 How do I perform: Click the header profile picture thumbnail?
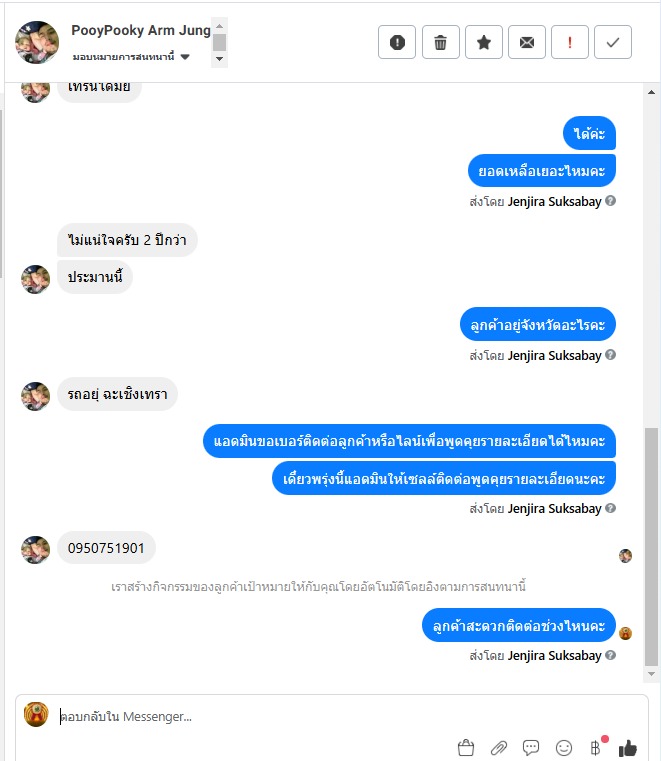[x=37, y=42]
